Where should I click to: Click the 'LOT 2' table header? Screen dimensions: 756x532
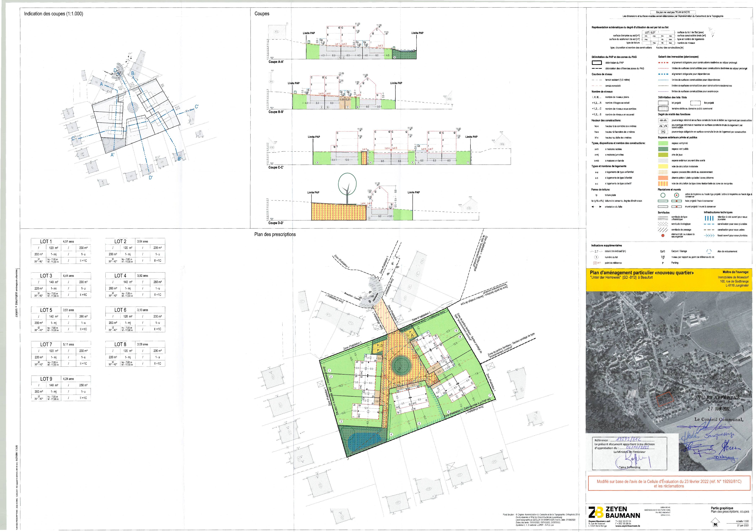tap(121, 242)
